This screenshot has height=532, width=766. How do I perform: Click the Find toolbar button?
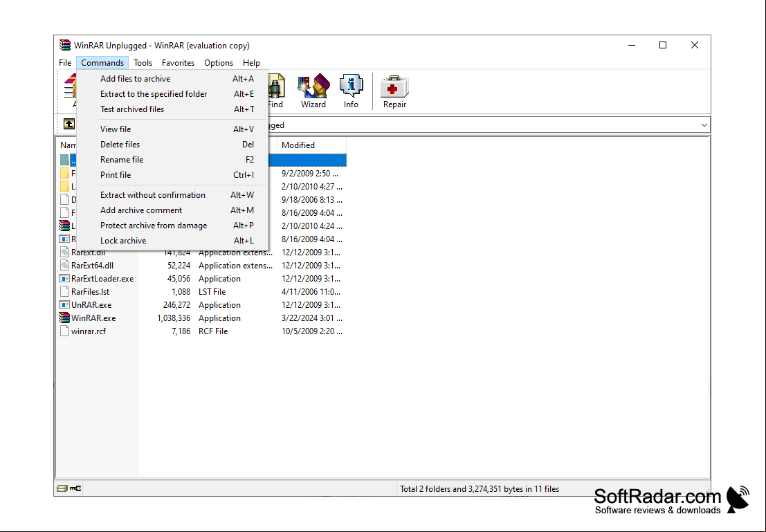[275, 91]
